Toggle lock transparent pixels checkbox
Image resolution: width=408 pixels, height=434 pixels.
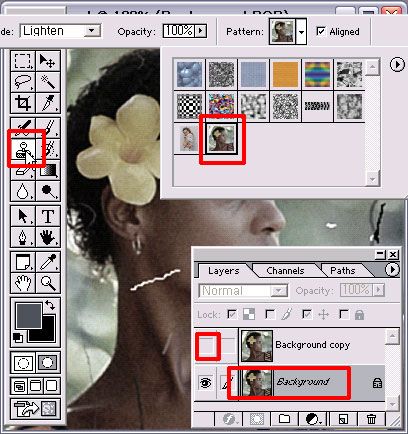pyautogui.click(x=232, y=314)
